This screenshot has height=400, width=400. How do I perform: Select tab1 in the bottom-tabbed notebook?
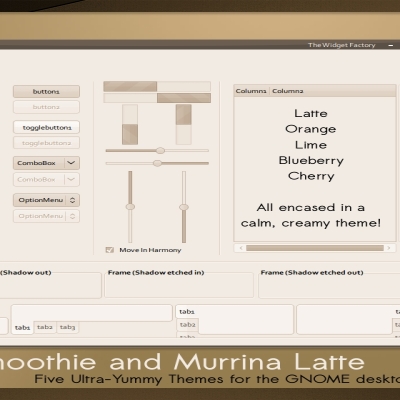[x=22, y=328]
